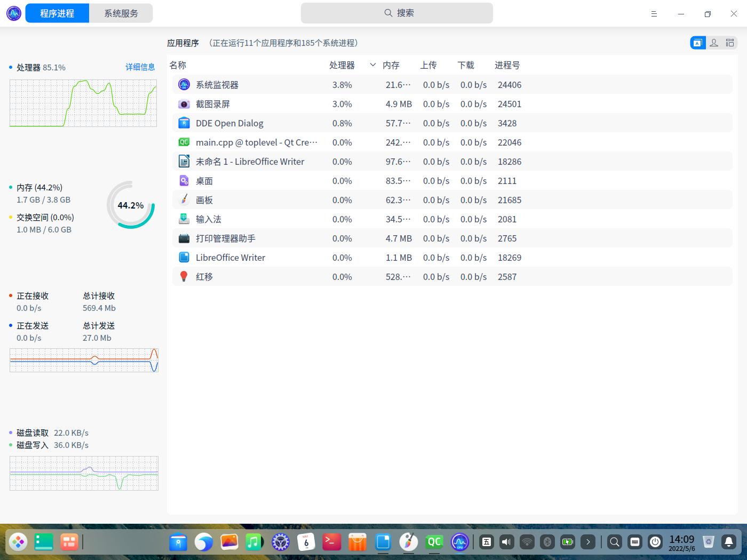Open the 详细信息 link for processor
Screen dimensions: 747x560
click(140, 67)
